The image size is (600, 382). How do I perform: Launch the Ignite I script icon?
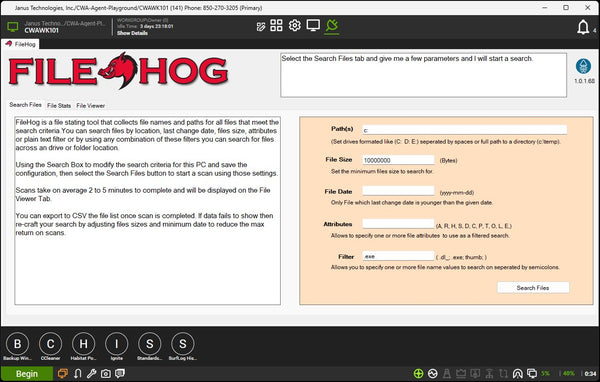point(117,344)
